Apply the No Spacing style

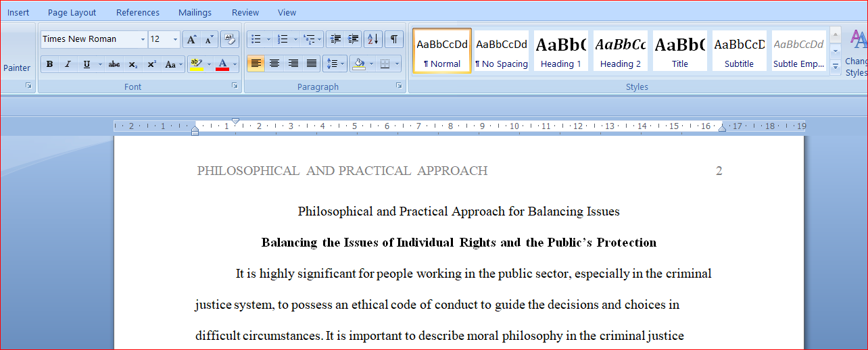coord(502,51)
